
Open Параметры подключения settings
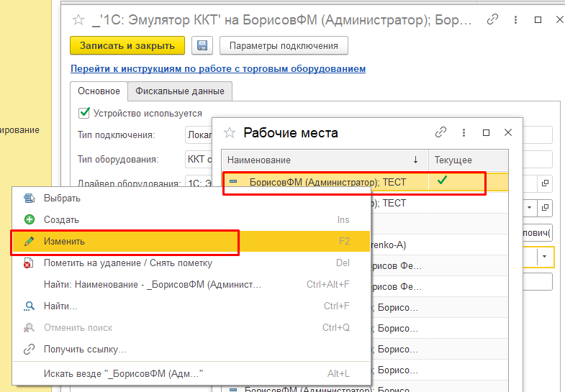[284, 46]
